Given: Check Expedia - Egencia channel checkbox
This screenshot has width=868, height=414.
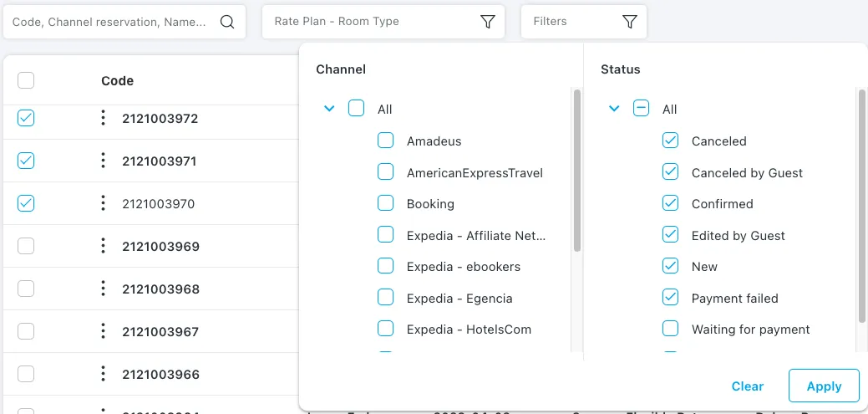Looking at the screenshot, I should tap(386, 298).
